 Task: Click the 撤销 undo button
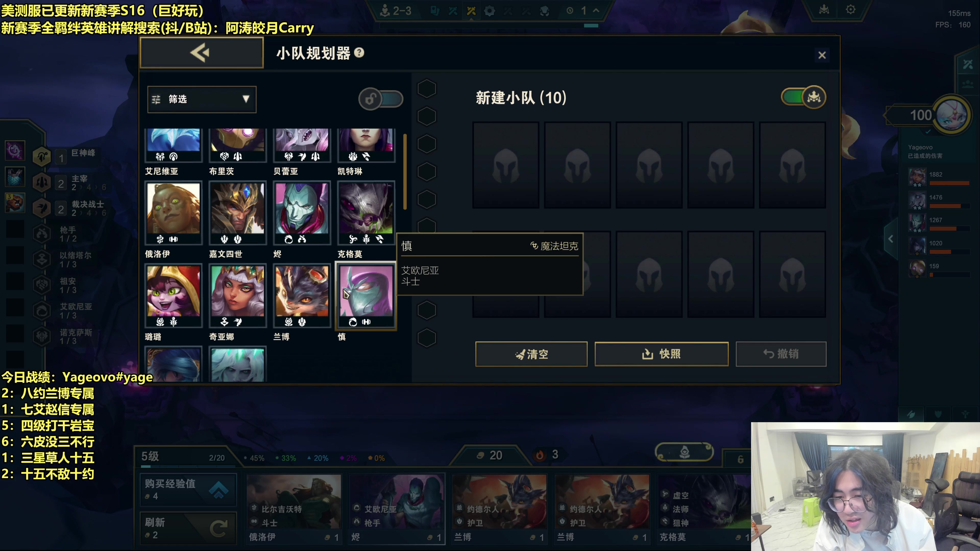781,354
